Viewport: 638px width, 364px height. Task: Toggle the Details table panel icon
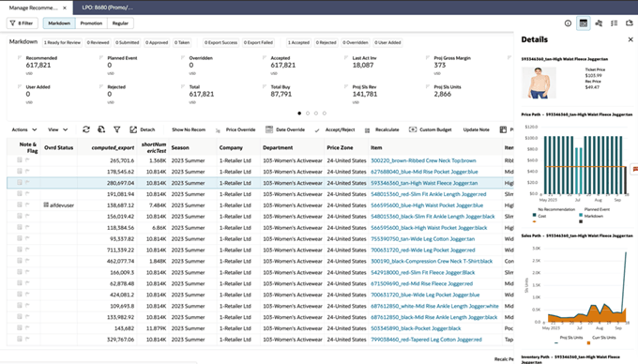click(x=583, y=23)
